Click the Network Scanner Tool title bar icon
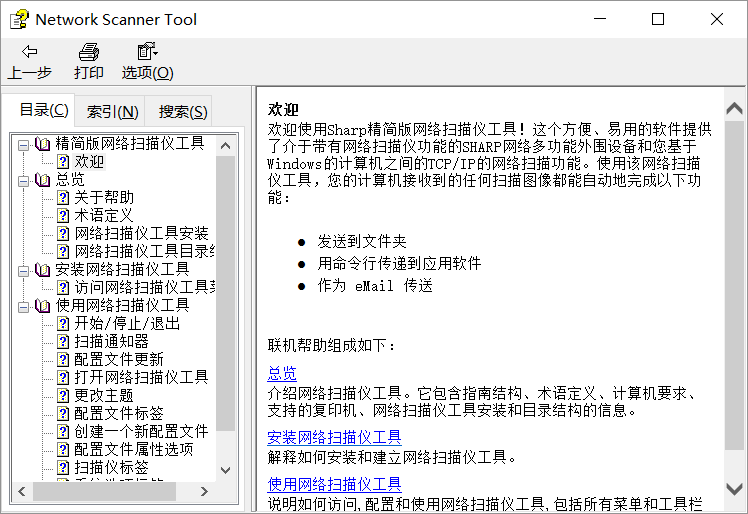Viewport: 748px width, 514px height. (x=19, y=19)
